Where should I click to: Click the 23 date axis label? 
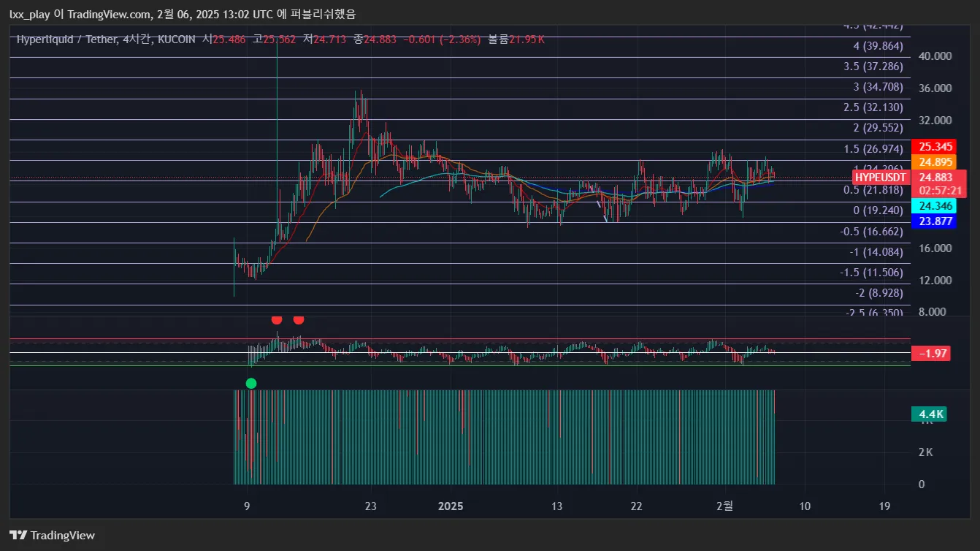coord(370,506)
